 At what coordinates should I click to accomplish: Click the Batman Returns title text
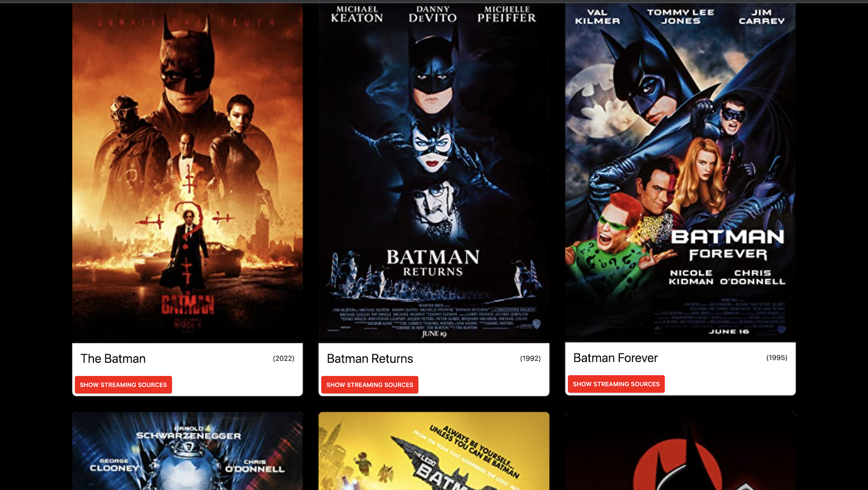370,358
